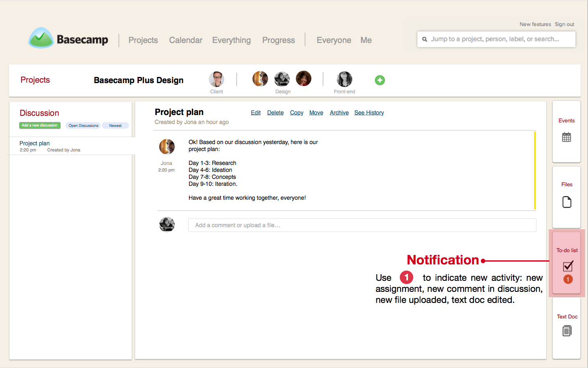Screen dimensions: 588x368
Task: Click the 'Day 9-10: Iteration.' line
Action: (x=213, y=184)
